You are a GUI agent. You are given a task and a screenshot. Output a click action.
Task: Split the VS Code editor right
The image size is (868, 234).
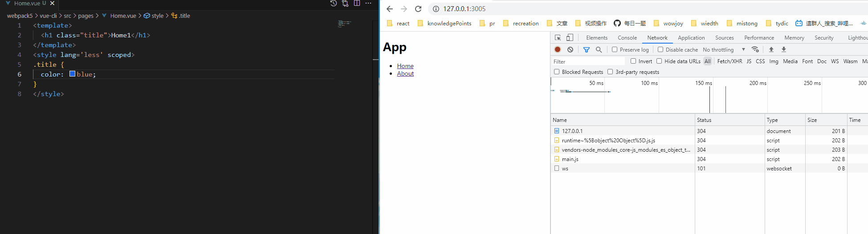point(357,3)
